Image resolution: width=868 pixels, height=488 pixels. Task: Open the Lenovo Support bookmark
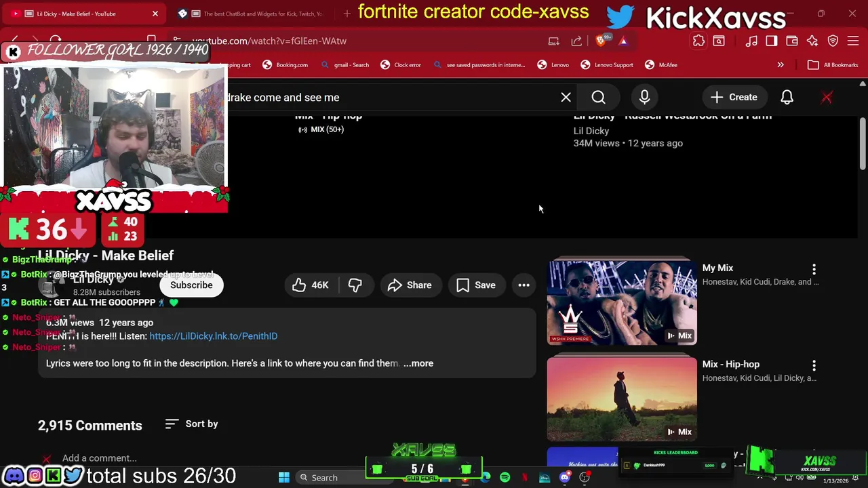[607, 65]
